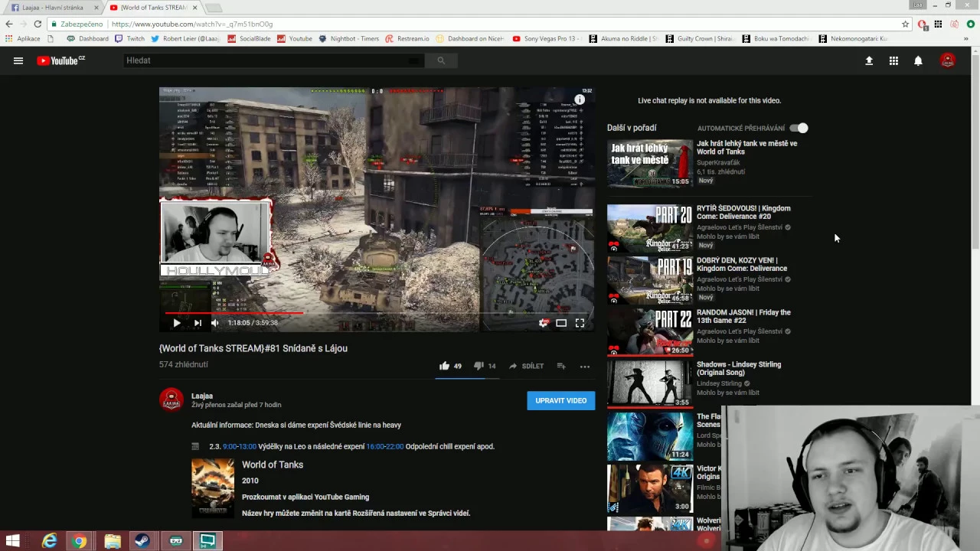980x551 pixels.
Task: Open Chrome from the taskbar
Action: coord(80,541)
